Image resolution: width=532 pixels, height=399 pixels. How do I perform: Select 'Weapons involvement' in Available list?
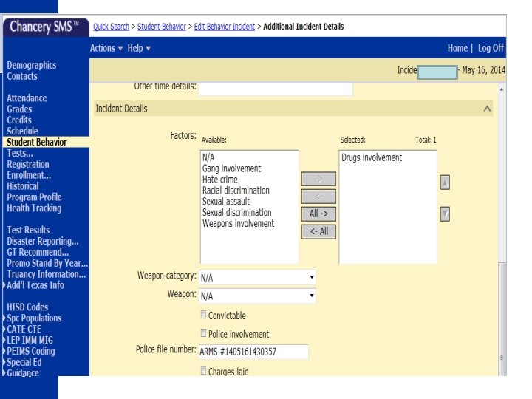[238, 223]
